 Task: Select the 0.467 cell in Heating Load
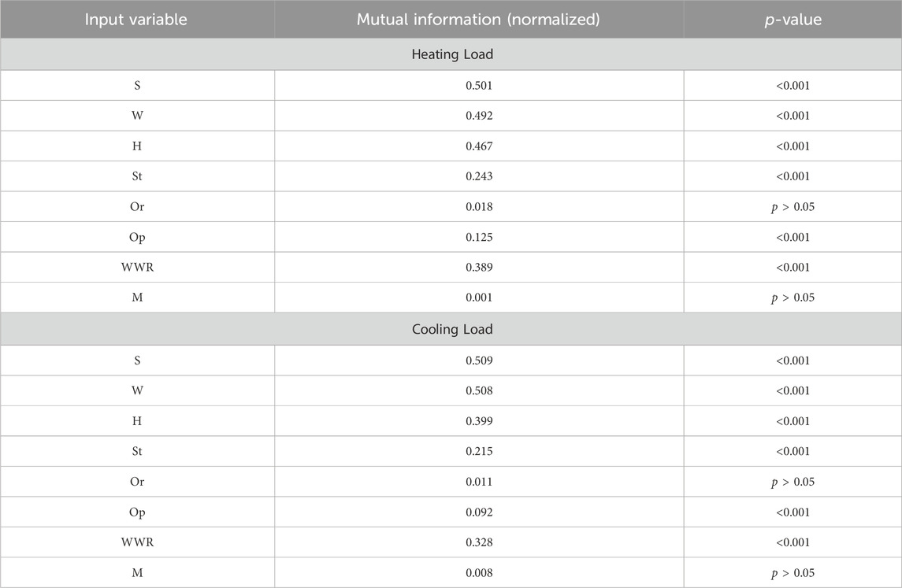tap(479, 146)
